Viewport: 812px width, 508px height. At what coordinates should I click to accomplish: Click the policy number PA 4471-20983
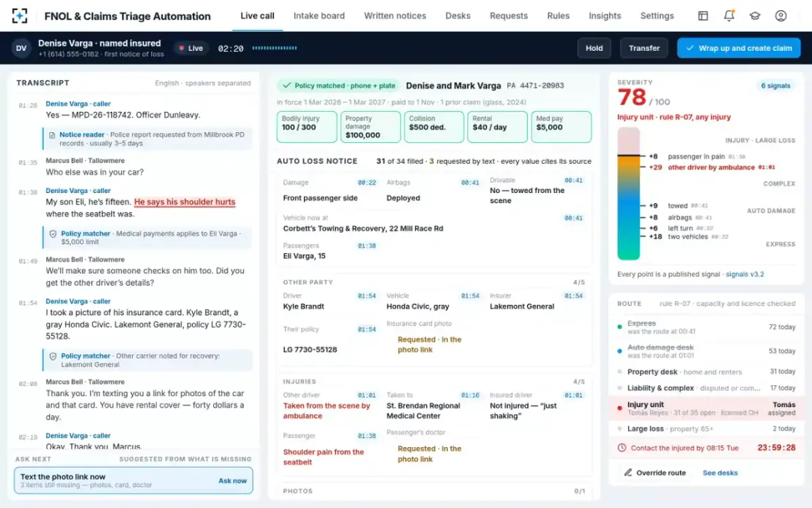click(535, 86)
